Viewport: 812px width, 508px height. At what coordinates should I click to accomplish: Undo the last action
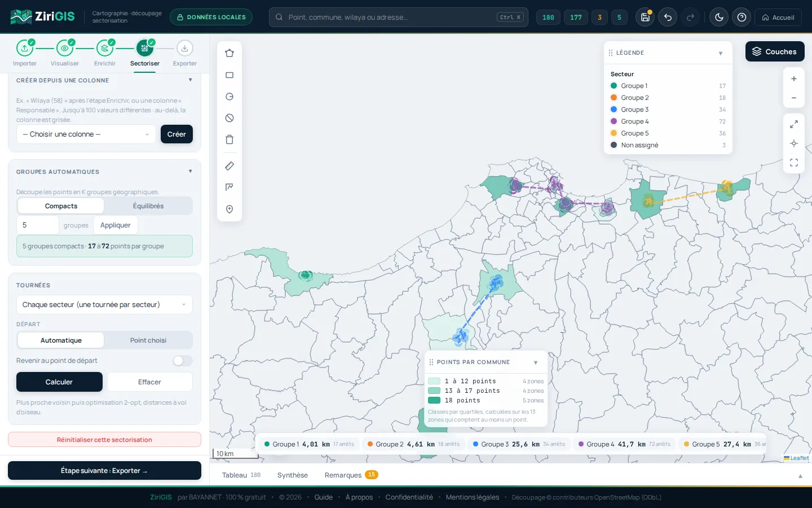[668, 17]
